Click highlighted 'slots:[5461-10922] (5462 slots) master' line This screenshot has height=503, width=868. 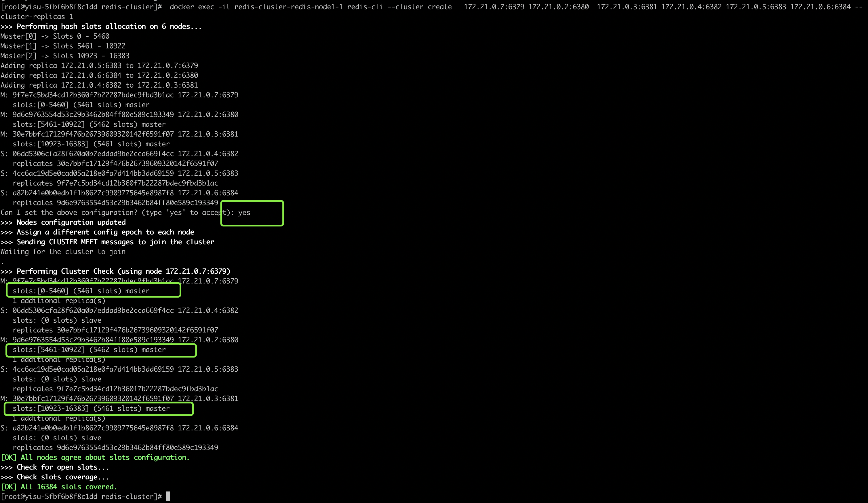(89, 349)
